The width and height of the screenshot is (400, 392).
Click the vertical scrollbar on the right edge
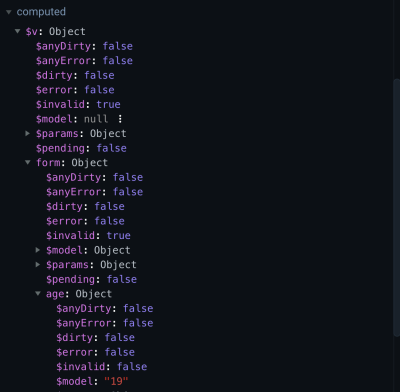[x=396, y=233]
